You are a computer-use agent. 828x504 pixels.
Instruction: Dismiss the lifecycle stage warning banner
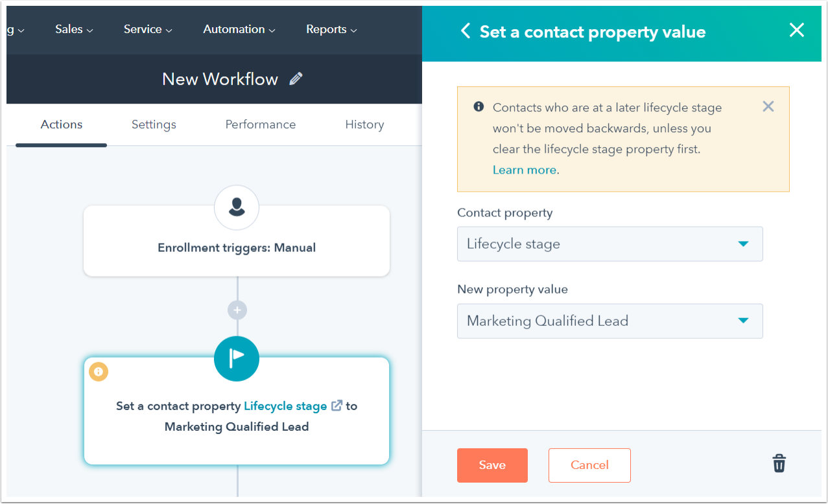tap(768, 106)
